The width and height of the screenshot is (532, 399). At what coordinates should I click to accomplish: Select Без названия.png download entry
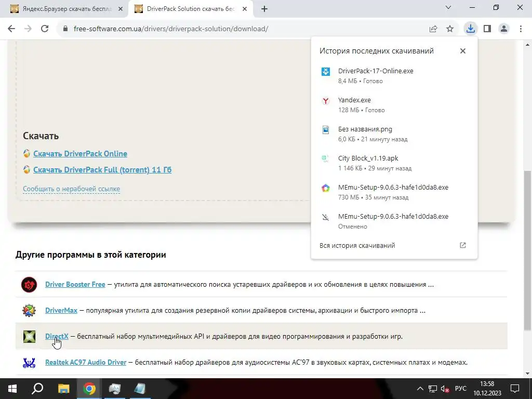(394, 134)
